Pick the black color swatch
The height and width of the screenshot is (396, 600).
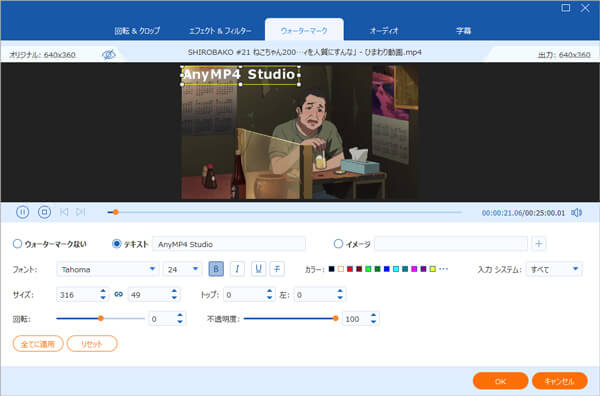pyautogui.click(x=331, y=269)
